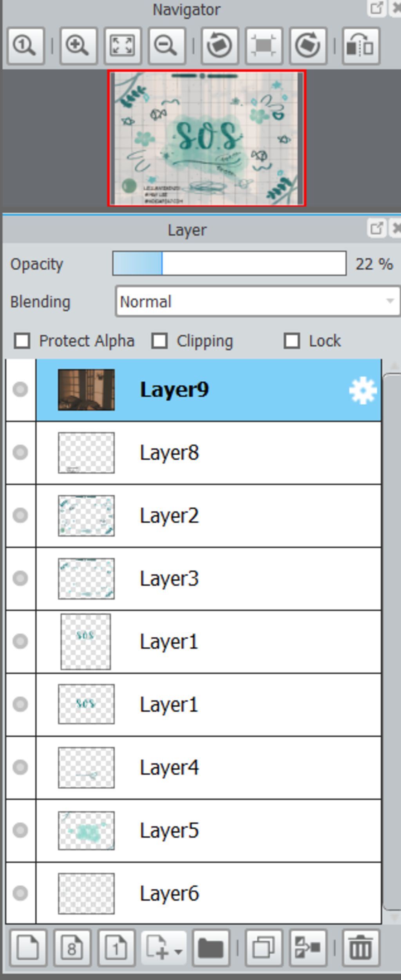Image resolution: width=401 pixels, height=980 pixels.
Task: Open Layer9 settings gear
Action: (362, 390)
